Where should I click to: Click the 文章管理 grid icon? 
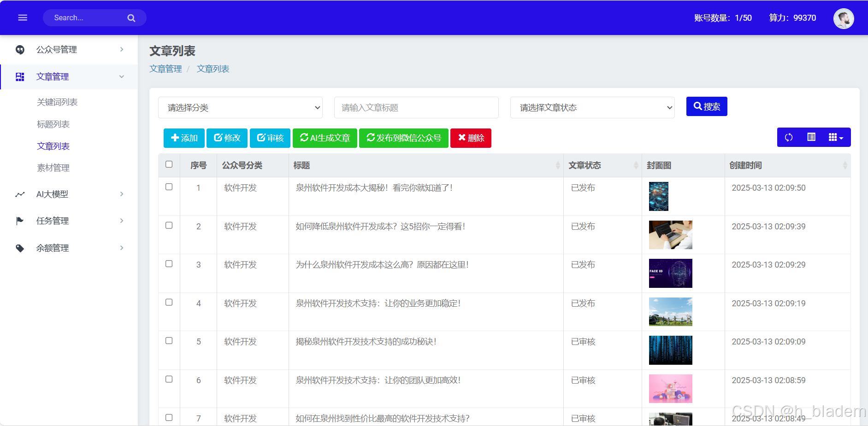tap(20, 77)
